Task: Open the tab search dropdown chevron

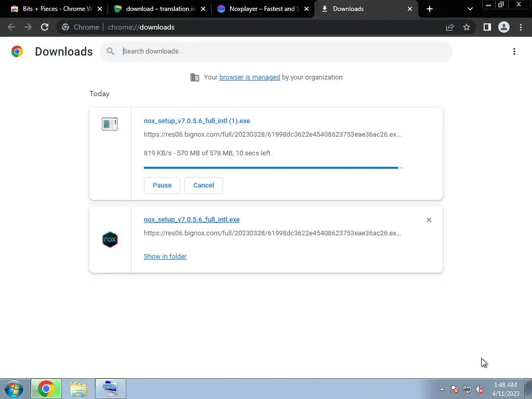Action: pos(470,9)
